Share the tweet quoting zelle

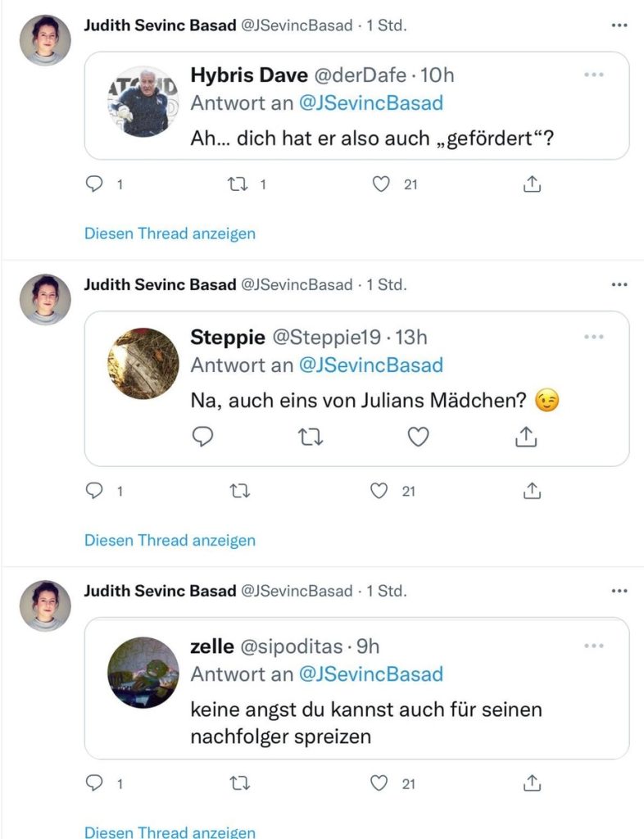pos(532,784)
